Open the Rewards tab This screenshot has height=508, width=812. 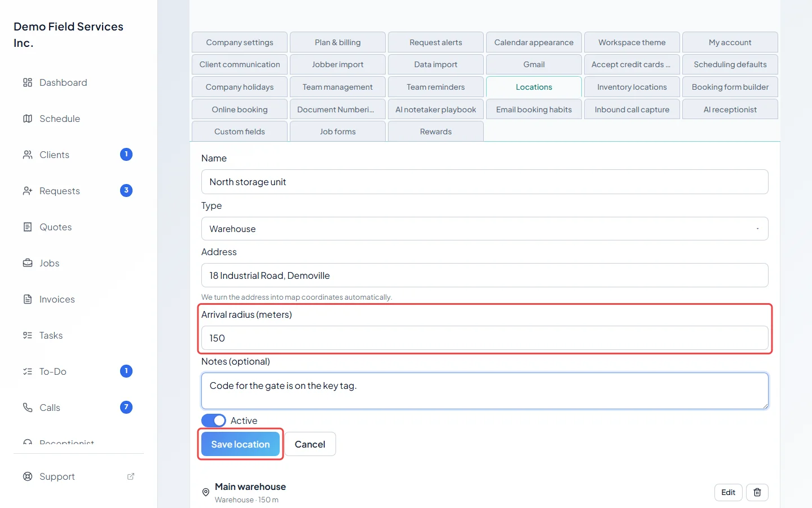coord(436,132)
